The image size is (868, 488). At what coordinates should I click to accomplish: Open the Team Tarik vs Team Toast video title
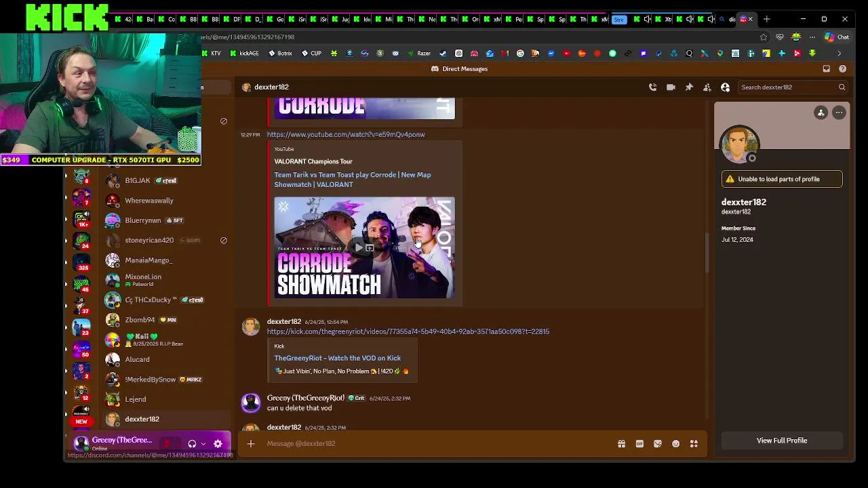353,180
